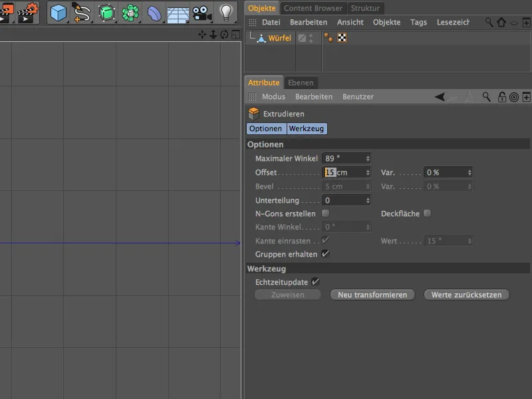This screenshot has height=399, width=532.
Task: Adjust Offset value stepper arrows
Action: [x=368, y=172]
